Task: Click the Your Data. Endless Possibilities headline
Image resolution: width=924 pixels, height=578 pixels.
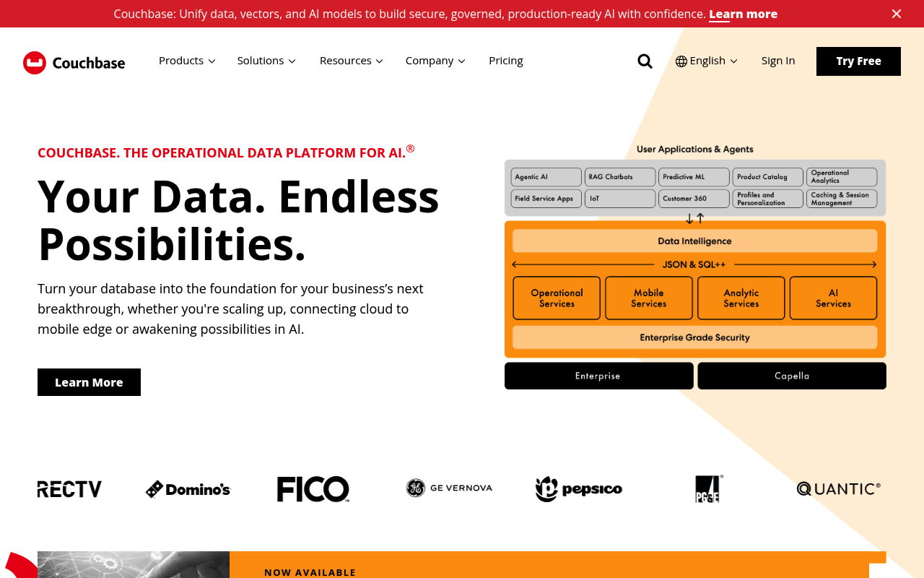Action: point(238,220)
